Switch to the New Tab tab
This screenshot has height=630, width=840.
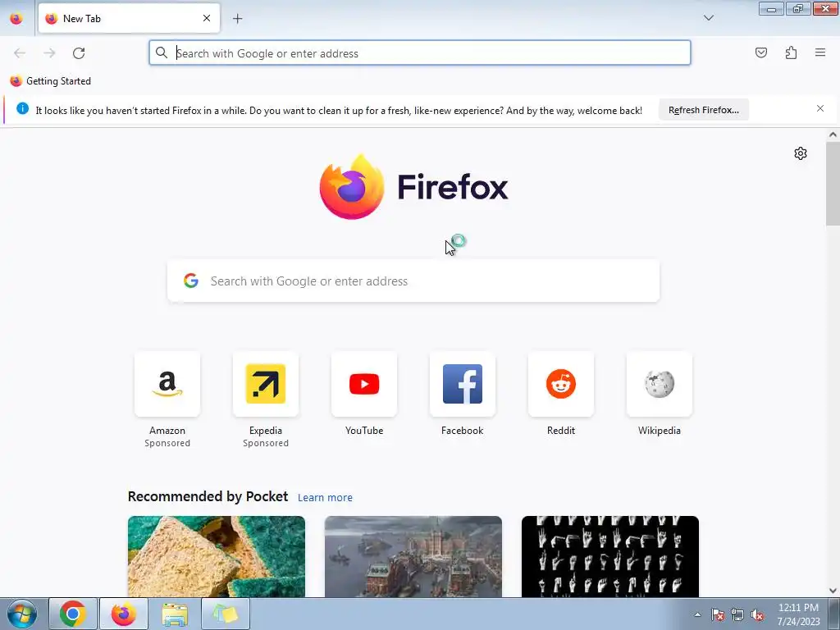129,18
